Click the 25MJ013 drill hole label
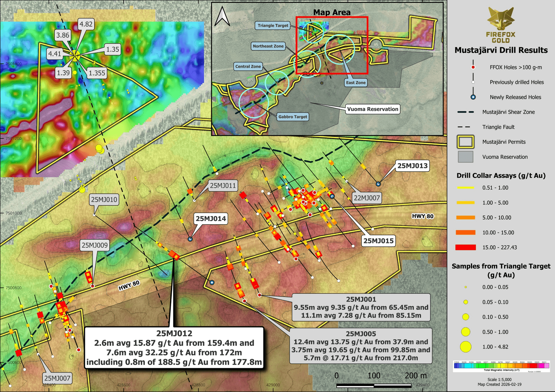 (x=412, y=166)
